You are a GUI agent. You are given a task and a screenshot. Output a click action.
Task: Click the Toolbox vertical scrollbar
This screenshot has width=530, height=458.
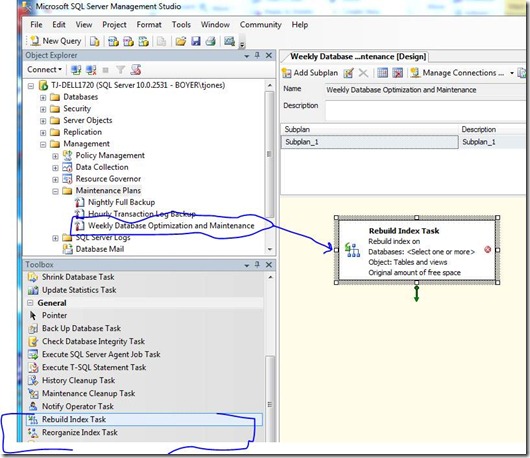click(x=269, y=399)
